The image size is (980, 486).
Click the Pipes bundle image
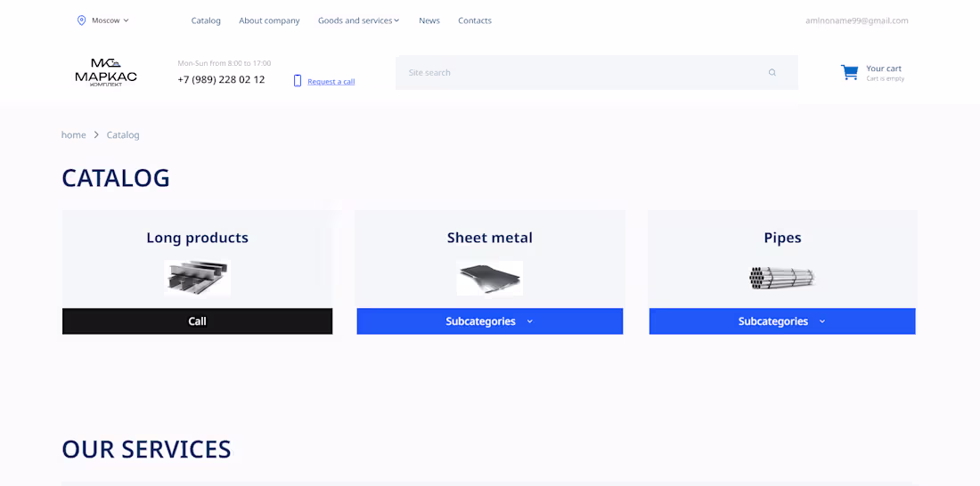tap(782, 278)
